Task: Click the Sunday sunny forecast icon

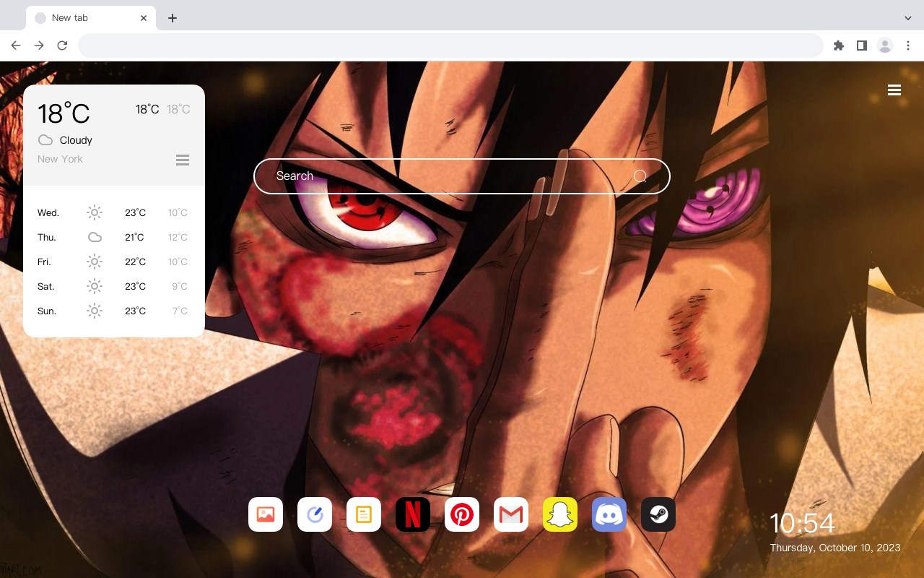Action: pos(95,311)
